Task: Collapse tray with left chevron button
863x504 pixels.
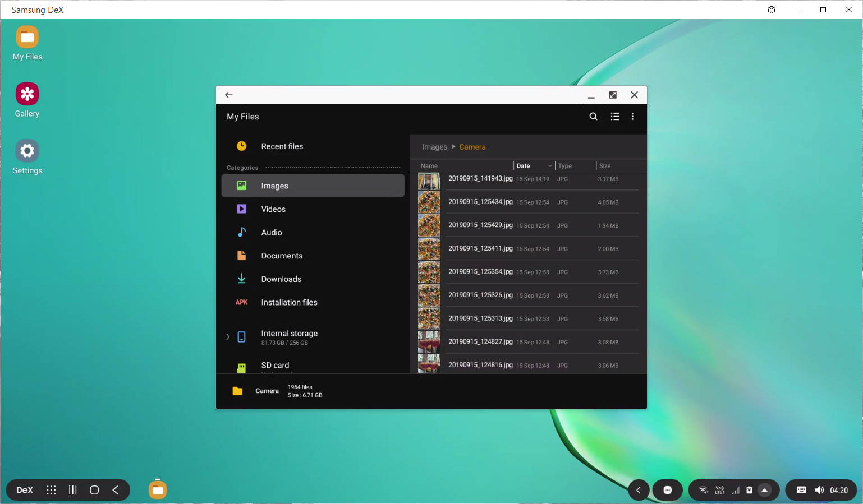Action: point(639,490)
